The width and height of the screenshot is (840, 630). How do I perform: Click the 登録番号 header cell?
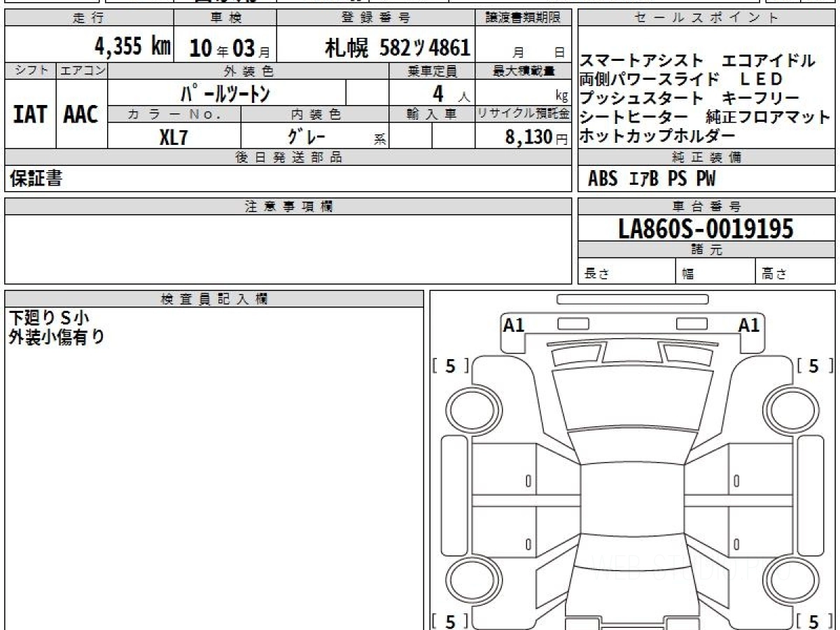click(376, 18)
